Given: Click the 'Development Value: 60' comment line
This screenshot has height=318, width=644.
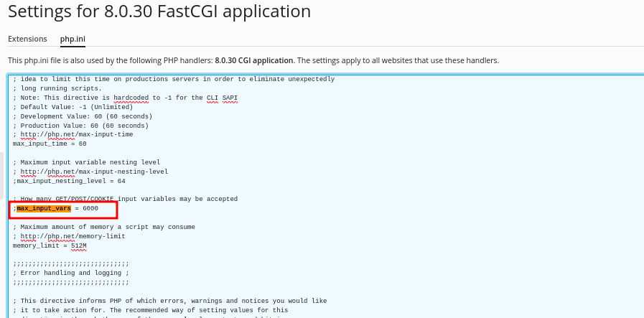Looking at the screenshot, I should [83, 116].
